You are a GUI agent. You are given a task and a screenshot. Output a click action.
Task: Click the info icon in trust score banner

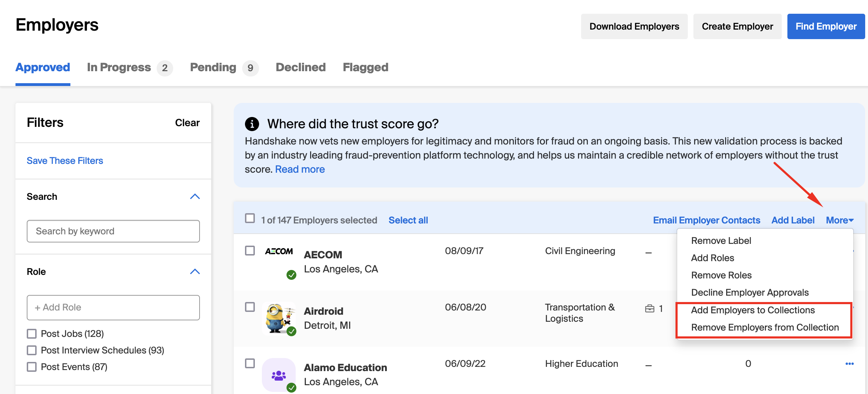coord(252,124)
